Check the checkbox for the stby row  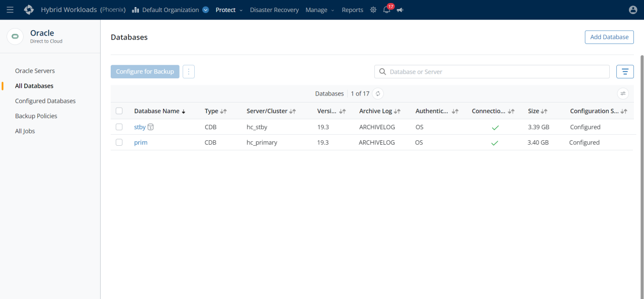pyautogui.click(x=119, y=127)
